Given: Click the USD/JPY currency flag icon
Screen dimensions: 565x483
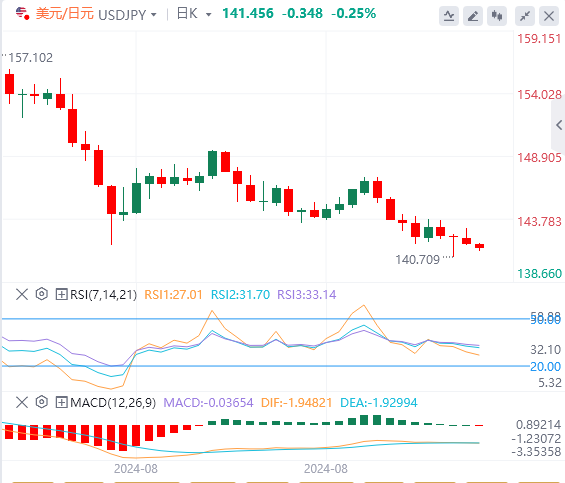Looking at the screenshot, I should click(x=22, y=14).
